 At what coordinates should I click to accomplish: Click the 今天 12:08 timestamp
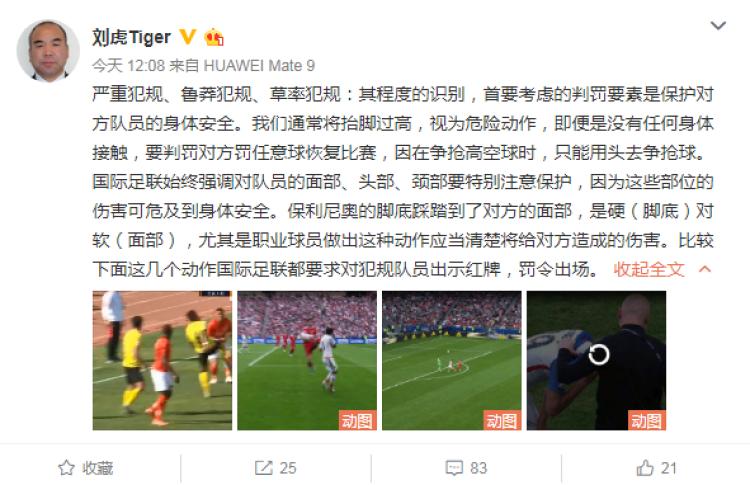(x=129, y=65)
